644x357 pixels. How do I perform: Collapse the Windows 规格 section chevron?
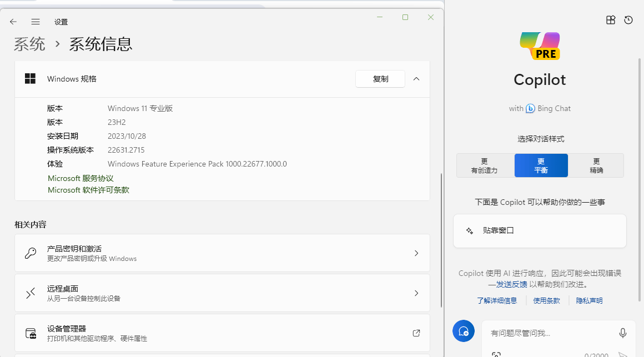(416, 79)
